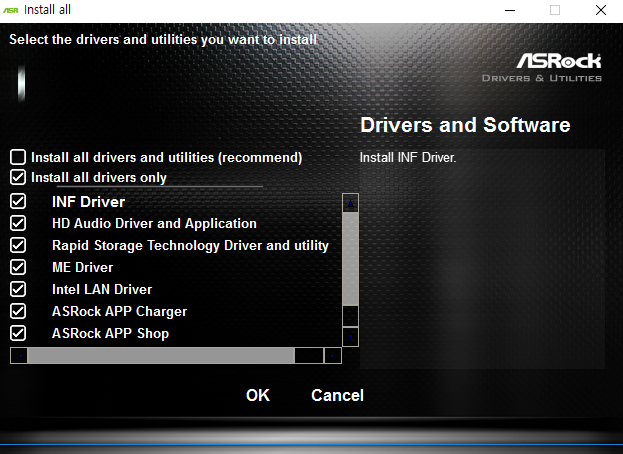Uncheck the INF Driver checkbox
The height and width of the screenshot is (454, 623).
point(18,201)
